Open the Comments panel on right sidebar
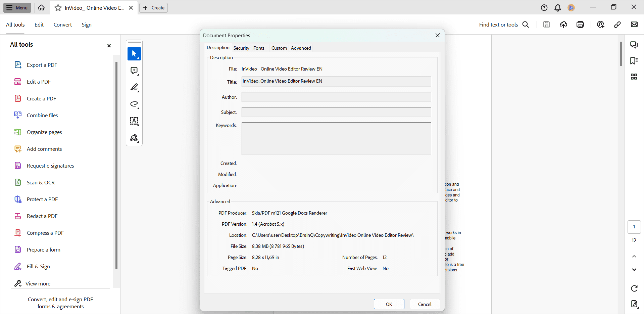The width and height of the screenshot is (644, 314). point(634,45)
